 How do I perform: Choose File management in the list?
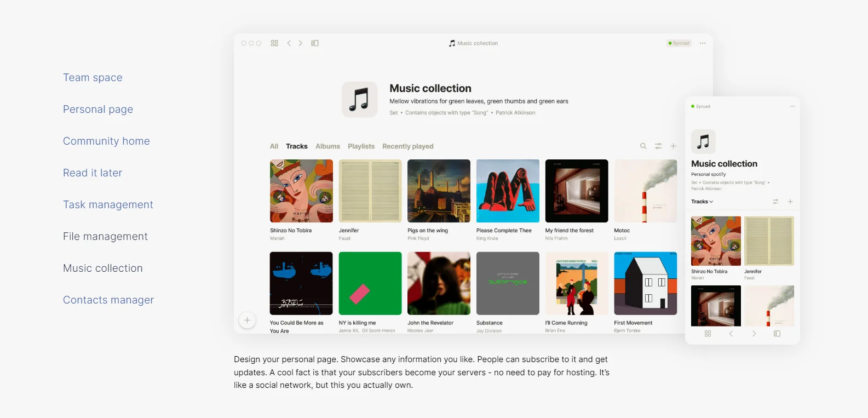click(105, 237)
